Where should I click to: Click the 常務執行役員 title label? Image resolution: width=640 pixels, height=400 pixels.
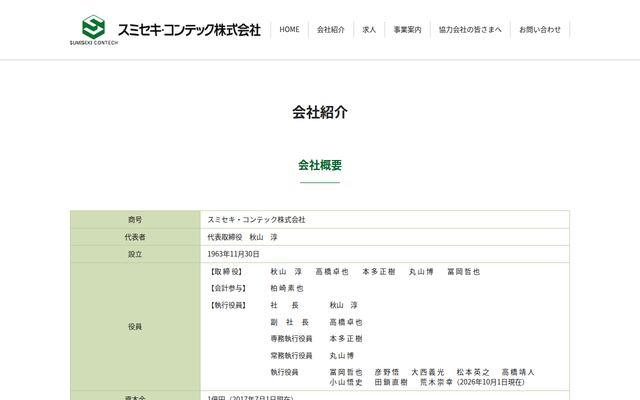pos(291,356)
